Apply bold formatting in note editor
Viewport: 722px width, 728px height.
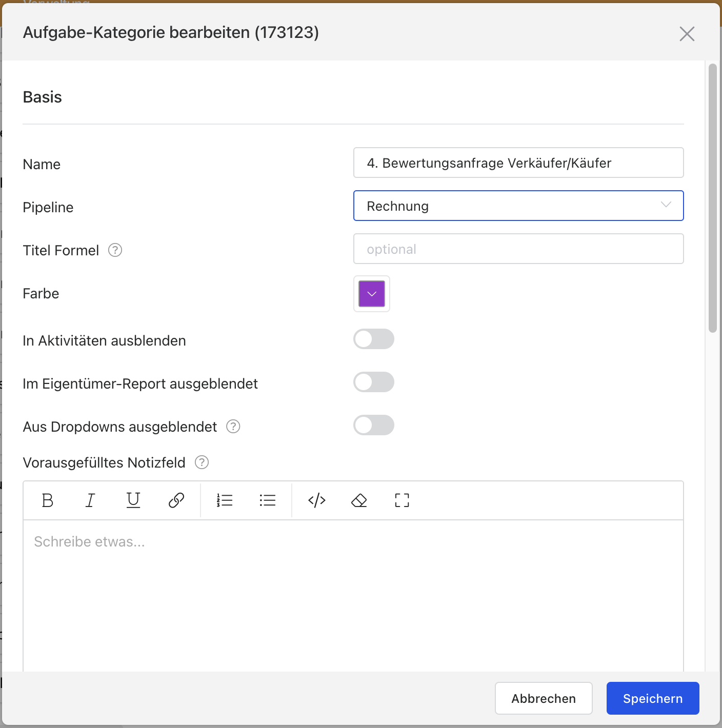[x=48, y=500]
